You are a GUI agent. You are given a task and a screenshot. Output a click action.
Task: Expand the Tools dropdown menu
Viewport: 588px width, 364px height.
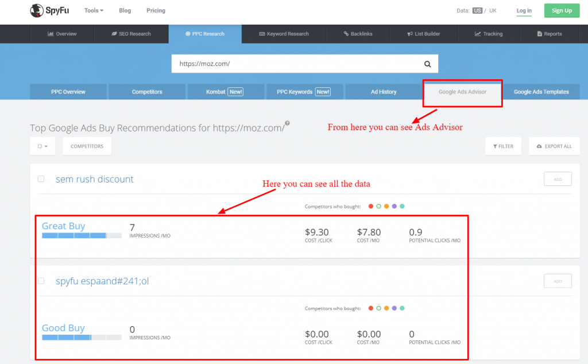coord(94,10)
